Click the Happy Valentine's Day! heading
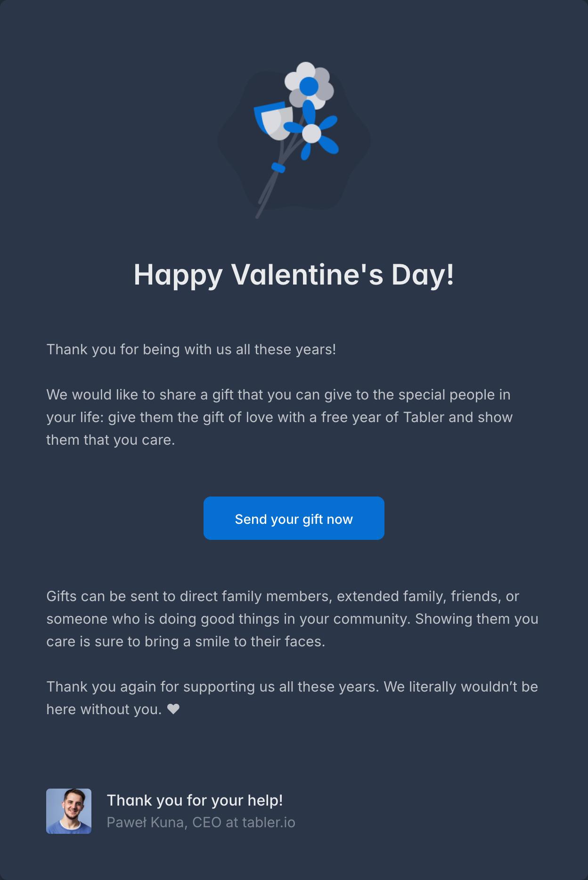The height and width of the screenshot is (880, 588). pos(294,274)
